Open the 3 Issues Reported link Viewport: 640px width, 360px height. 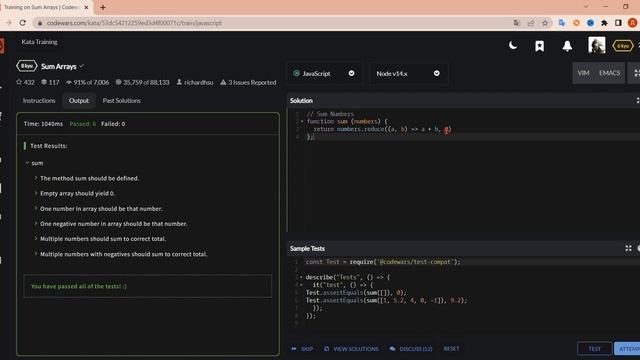pos(252,82)
